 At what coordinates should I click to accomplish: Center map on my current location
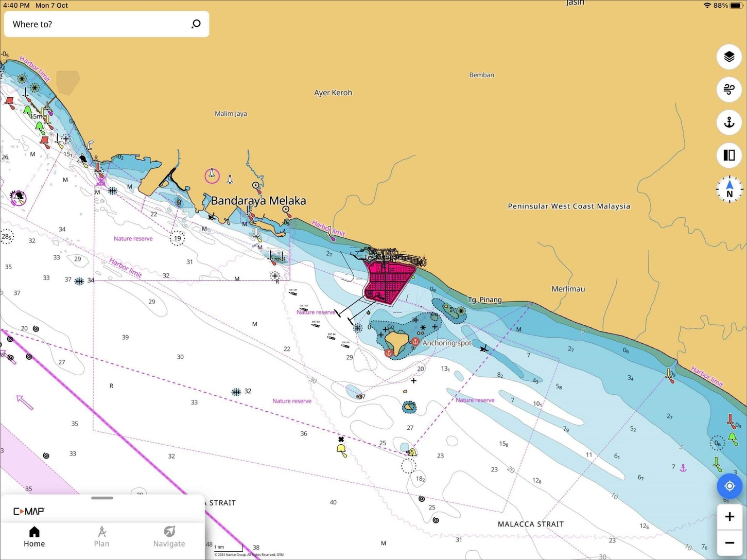click(x=729, y=486)
